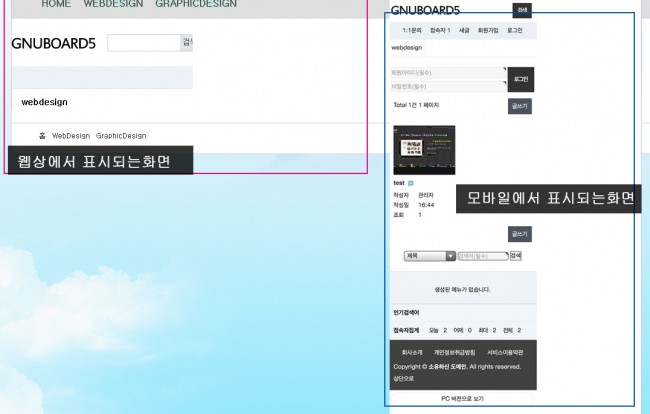Focus the 검색어(필수) search keyword field

tap(483, 256)
